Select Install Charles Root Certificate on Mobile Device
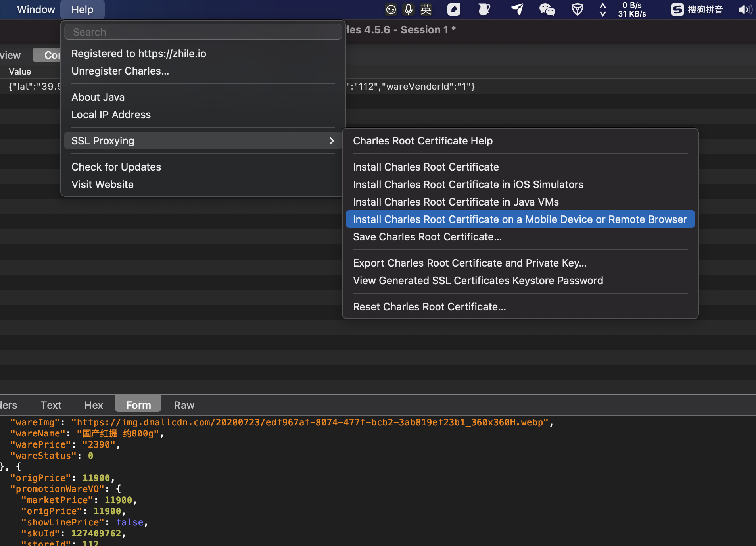This screenshot has height=546, width=756. [520, 219]
